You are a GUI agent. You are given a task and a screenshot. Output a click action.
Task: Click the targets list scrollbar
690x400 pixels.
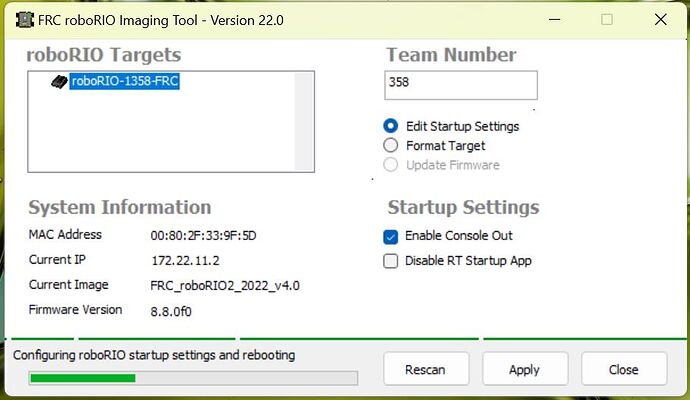pyautogui.click(x=304, y=121)
